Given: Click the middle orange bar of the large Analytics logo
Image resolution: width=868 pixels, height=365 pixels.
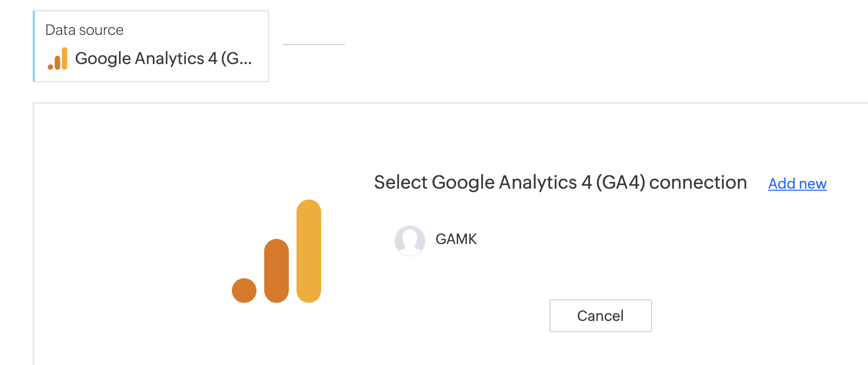Looking at the screenshot, I should point(277,271).
